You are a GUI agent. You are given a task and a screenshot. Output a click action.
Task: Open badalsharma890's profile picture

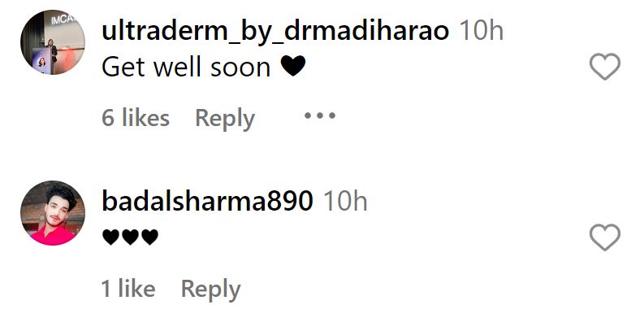[x=53, y=212]
